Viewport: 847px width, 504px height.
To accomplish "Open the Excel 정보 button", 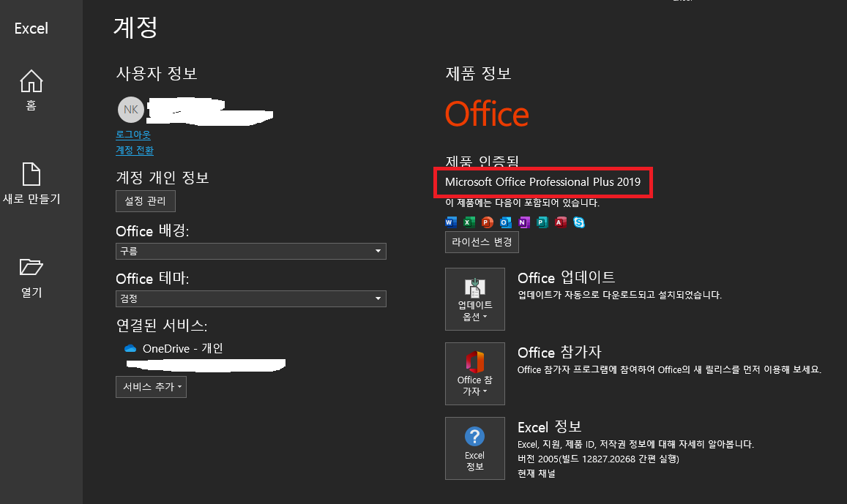I will (475, 448).
